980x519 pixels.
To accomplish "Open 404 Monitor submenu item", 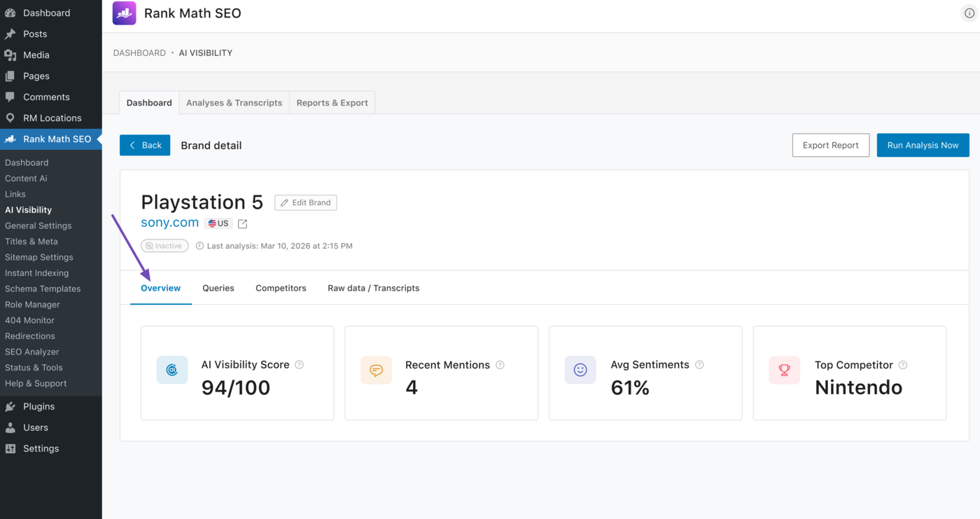I will click(x=29, y=320).
